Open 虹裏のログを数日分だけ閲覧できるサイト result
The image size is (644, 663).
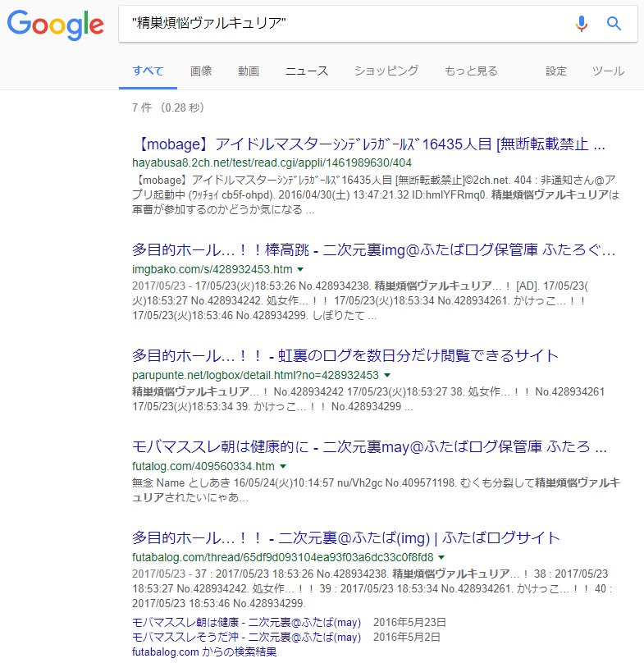(x=345, y=355)
